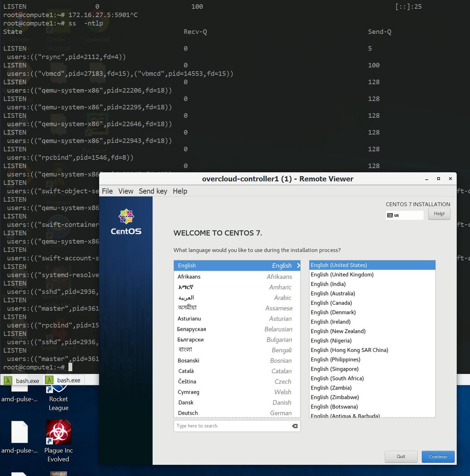Open the Send key menu
The image size is (470, 476).
click(153, 191)
